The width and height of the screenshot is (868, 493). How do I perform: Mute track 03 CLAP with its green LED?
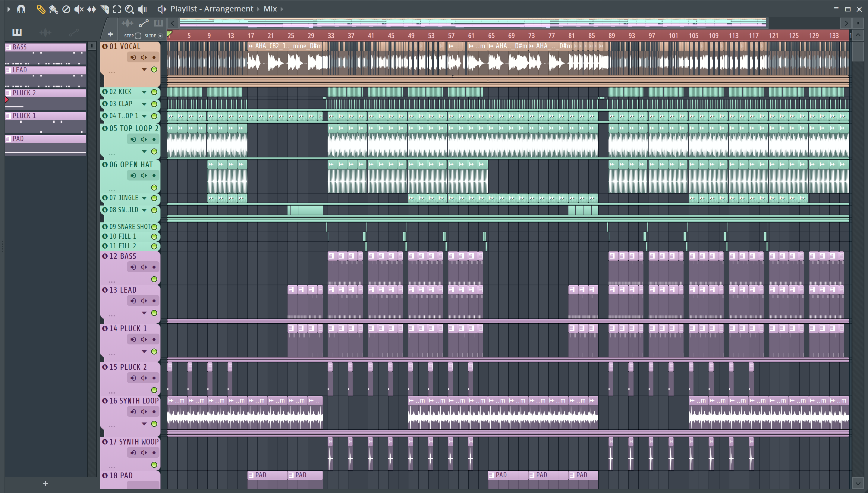coord(154,104)
